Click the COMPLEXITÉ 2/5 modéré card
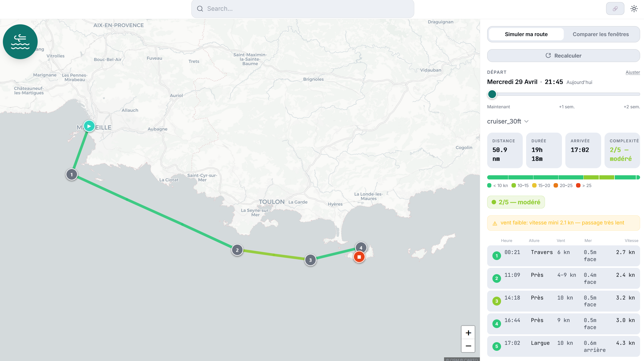 click(622, 150)
